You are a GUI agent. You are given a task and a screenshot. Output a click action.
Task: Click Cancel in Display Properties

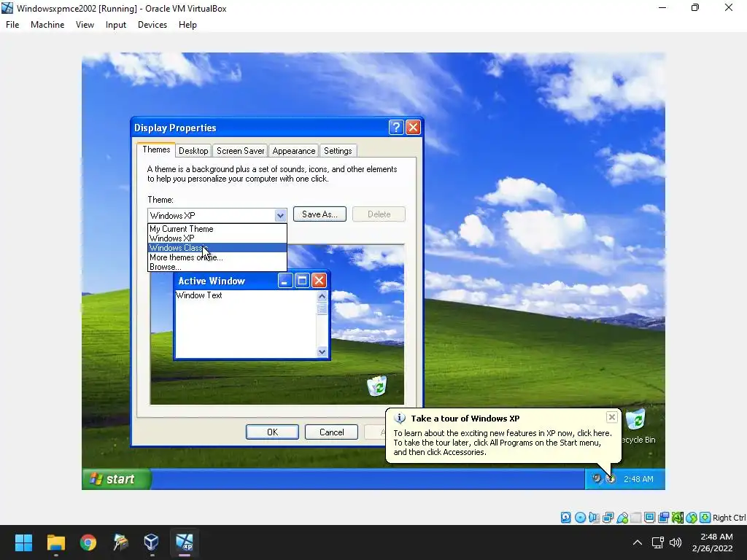[x=331, y=432]
